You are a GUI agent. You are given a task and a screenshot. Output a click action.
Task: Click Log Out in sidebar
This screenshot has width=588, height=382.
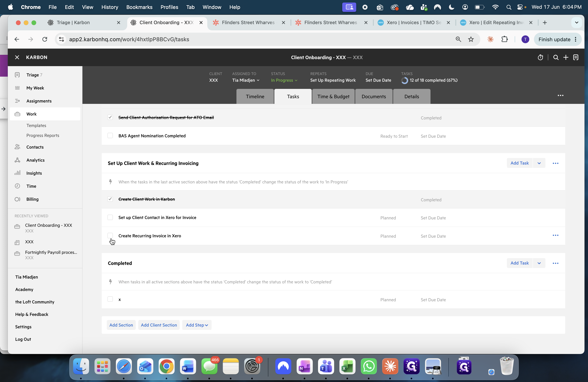click(x=23, y=339)
